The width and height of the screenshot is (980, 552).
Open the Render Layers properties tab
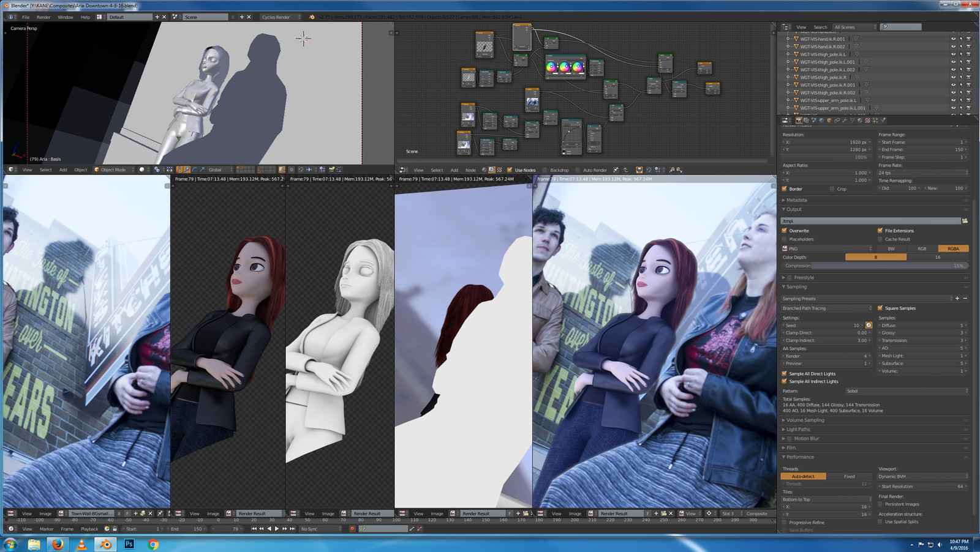[806, 120]
